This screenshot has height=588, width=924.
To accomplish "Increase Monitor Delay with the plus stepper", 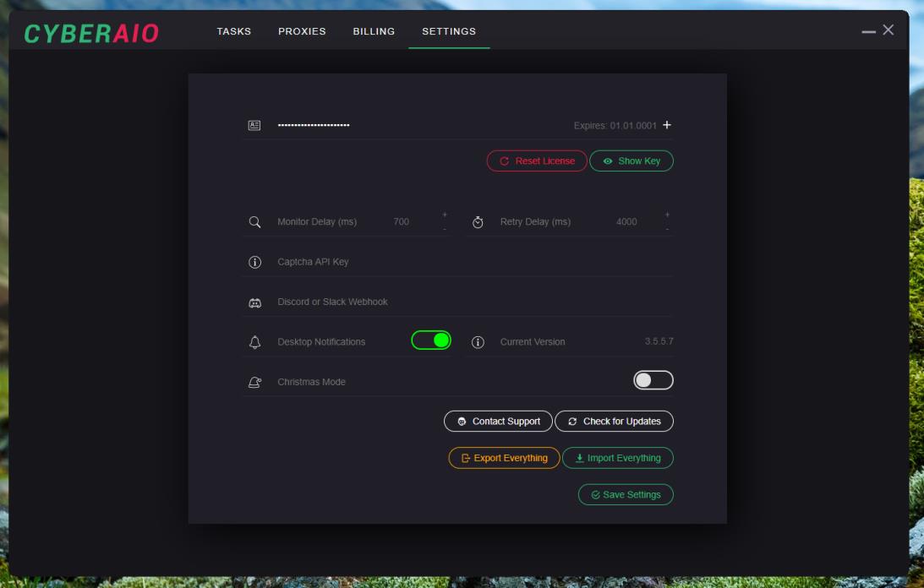I will click(445, 215).
